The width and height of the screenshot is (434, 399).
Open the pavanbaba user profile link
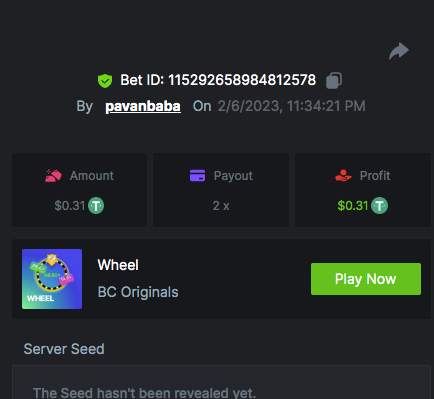(x=143, y=106)
